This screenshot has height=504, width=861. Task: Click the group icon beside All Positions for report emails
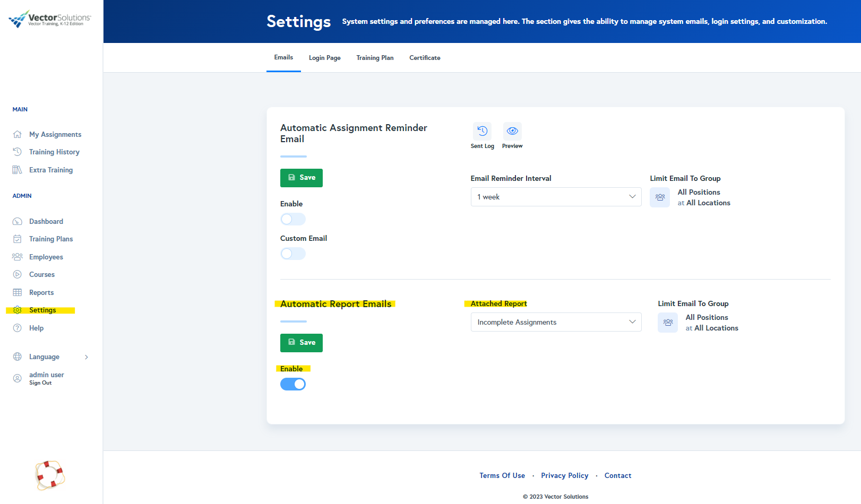[667, 322]
